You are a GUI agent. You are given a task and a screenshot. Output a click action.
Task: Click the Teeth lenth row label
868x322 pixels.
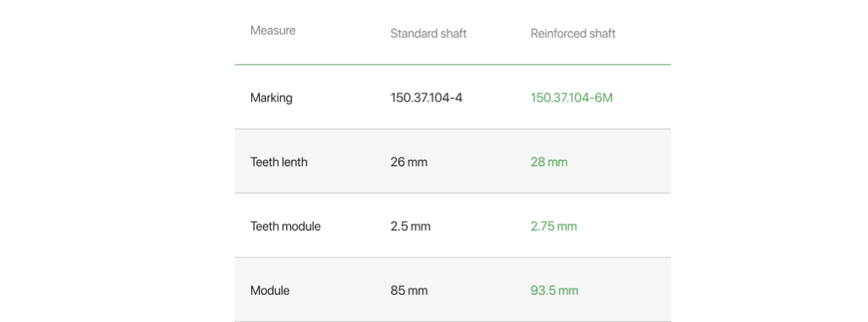coord(278,162)
